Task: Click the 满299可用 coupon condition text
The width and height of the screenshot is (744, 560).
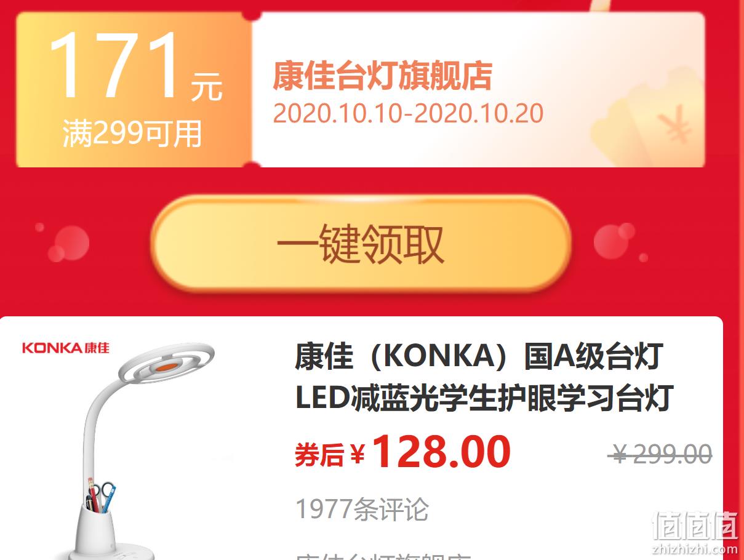Action: (132, 134)
